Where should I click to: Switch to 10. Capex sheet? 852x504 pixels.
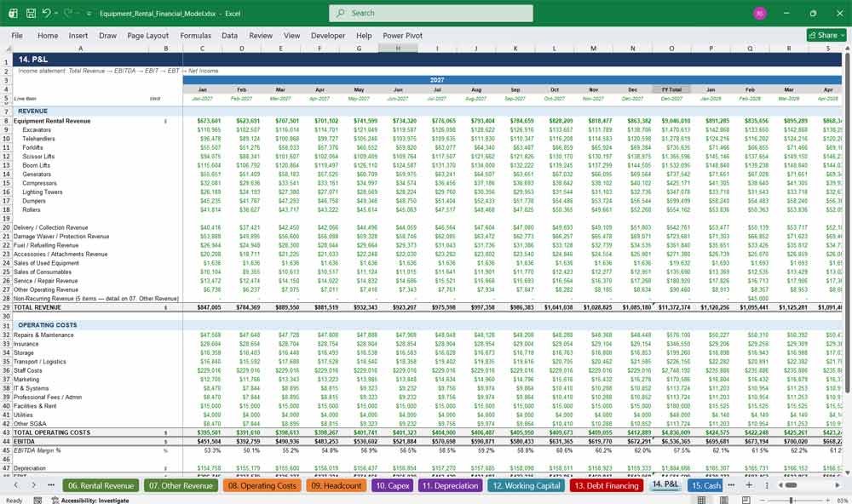click(x=393, y=485)
